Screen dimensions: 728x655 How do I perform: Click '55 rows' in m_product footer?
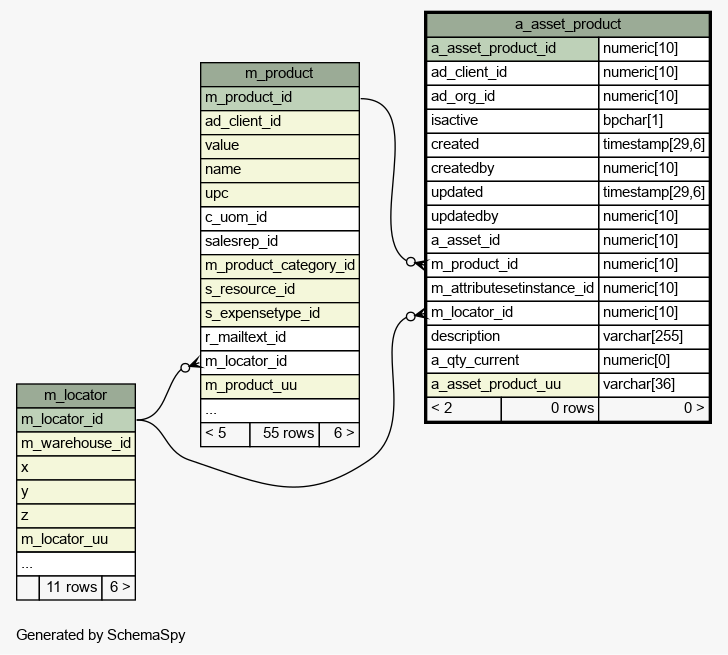pyautogui.click(x=285, y=435)
